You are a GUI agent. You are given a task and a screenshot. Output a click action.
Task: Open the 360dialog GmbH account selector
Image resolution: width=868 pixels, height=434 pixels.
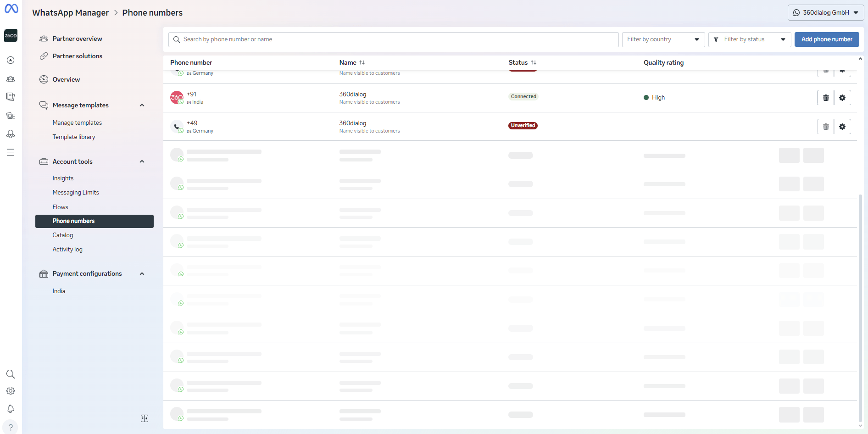coord(826,13)
